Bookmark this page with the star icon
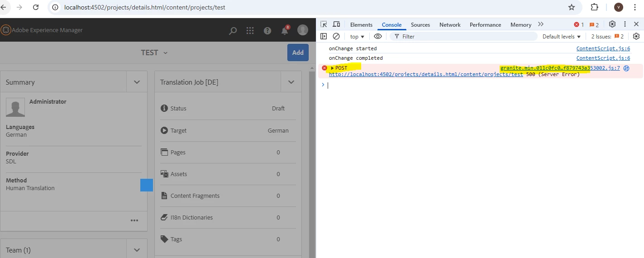Screen dimensions: 644x258 572,7
